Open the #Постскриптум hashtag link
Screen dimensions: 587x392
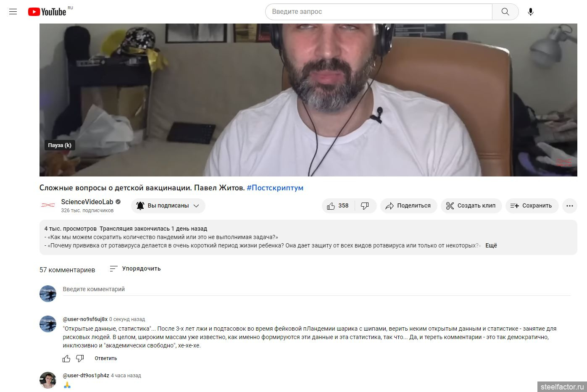(x=275, y=188)
